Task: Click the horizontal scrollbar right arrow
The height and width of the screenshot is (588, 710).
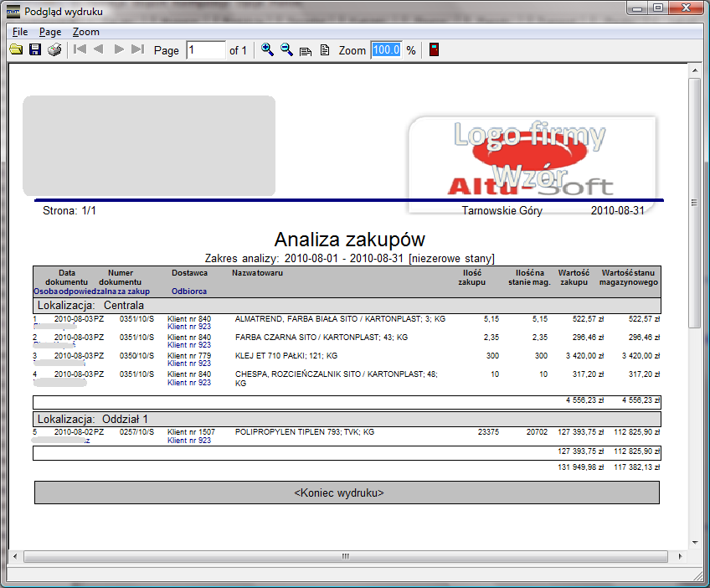Action: 679,556
